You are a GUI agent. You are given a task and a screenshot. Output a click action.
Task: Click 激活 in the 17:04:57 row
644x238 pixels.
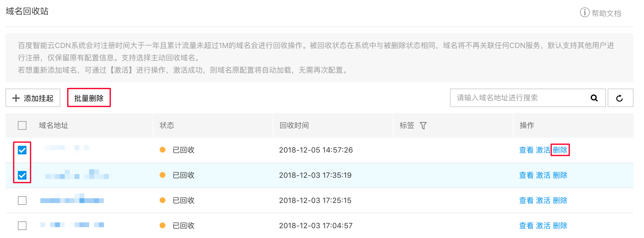pyautogui.click(x=543, y=226)
